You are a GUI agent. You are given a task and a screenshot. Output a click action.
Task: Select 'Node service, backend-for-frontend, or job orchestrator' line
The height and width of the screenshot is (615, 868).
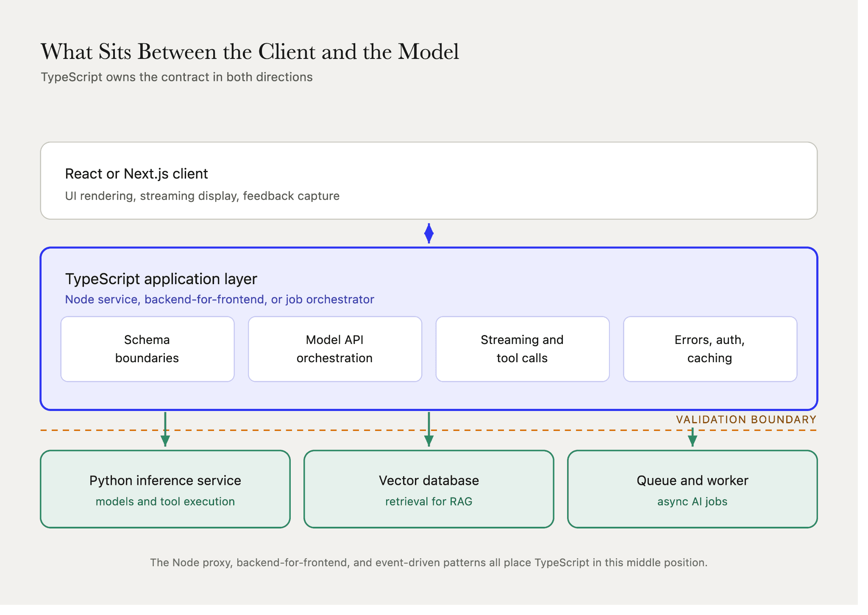coord(220,299)
